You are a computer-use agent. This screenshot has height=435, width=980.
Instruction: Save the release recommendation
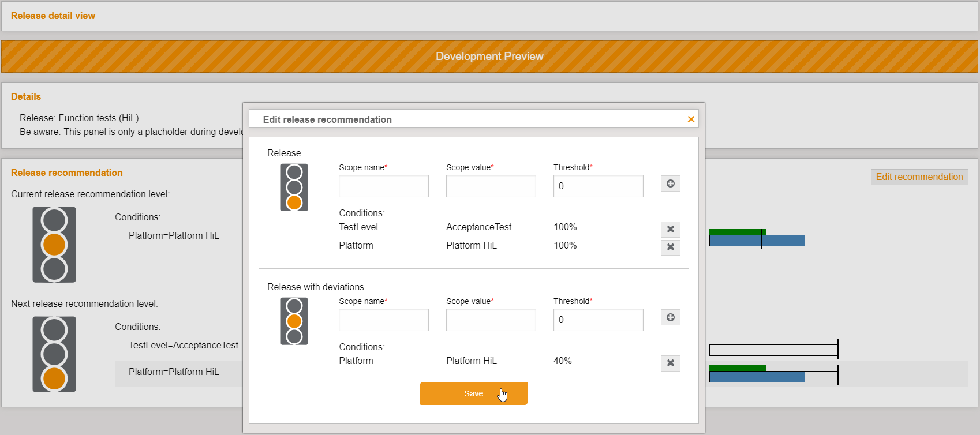[473, 393]
